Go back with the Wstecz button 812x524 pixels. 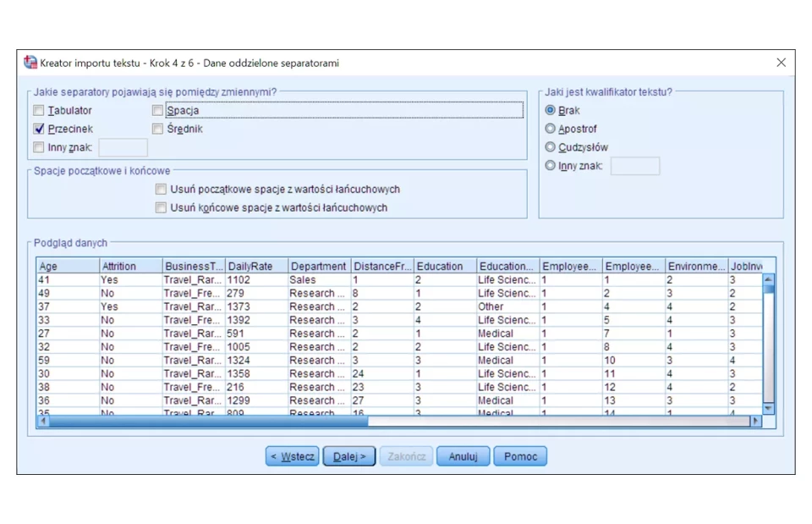(292, 457)
